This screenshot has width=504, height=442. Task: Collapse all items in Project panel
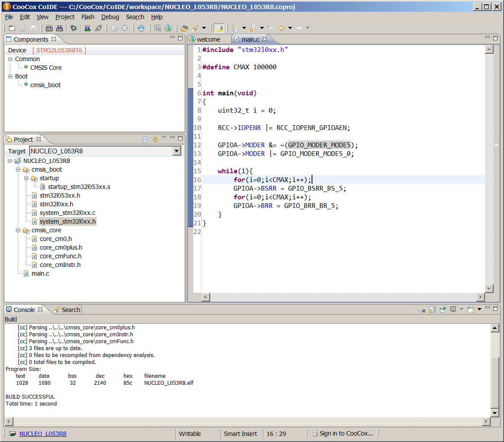point(145,139)
